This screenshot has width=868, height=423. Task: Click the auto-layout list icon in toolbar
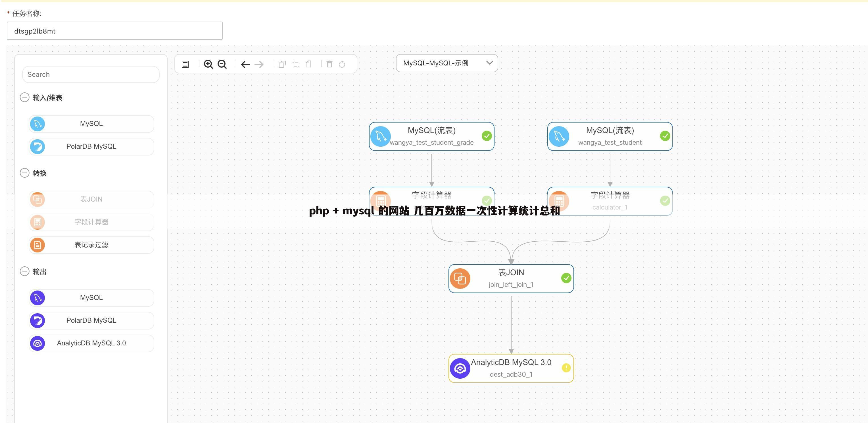[185, 64]
